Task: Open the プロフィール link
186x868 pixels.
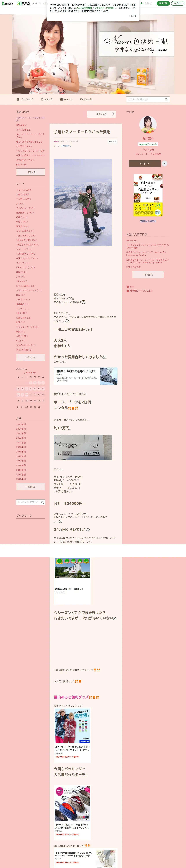Action: point(141,154)
